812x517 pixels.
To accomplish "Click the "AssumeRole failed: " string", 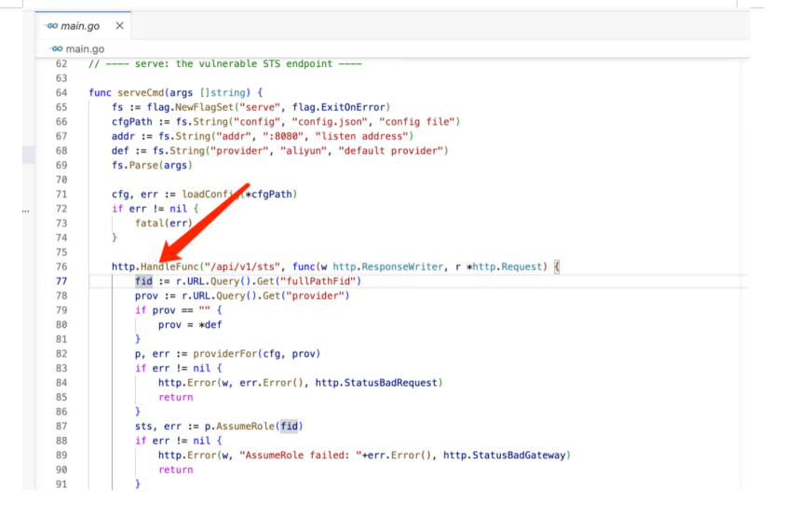I will tap(301, 456).
